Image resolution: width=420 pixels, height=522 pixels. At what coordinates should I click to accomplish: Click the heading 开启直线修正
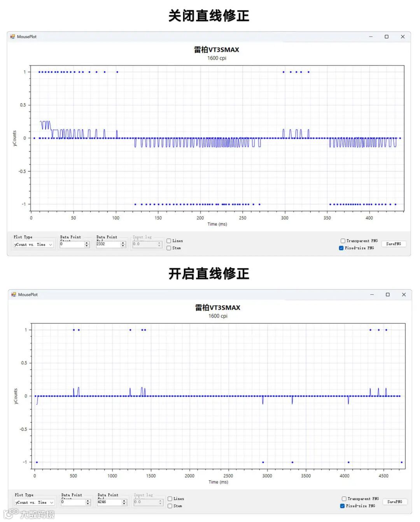[209, 273]
